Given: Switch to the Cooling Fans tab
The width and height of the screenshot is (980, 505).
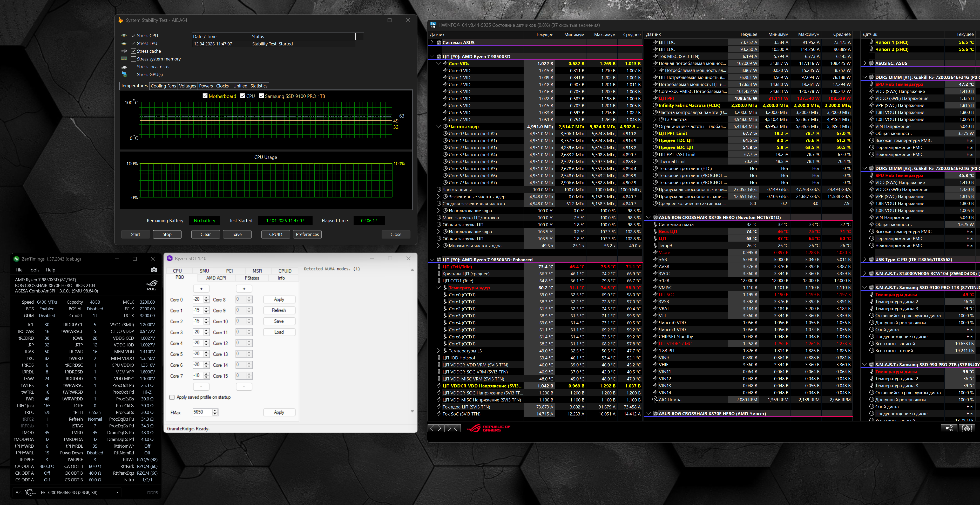Looking at the screenshot, I should 163,86.
